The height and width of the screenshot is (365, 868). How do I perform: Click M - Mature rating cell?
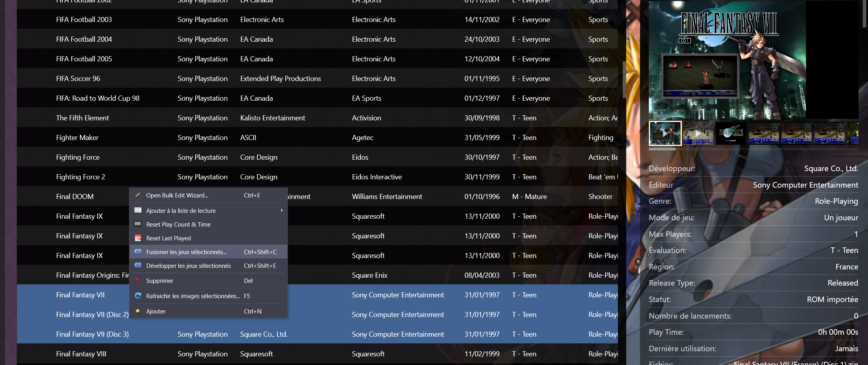click(x=529, y=196)
